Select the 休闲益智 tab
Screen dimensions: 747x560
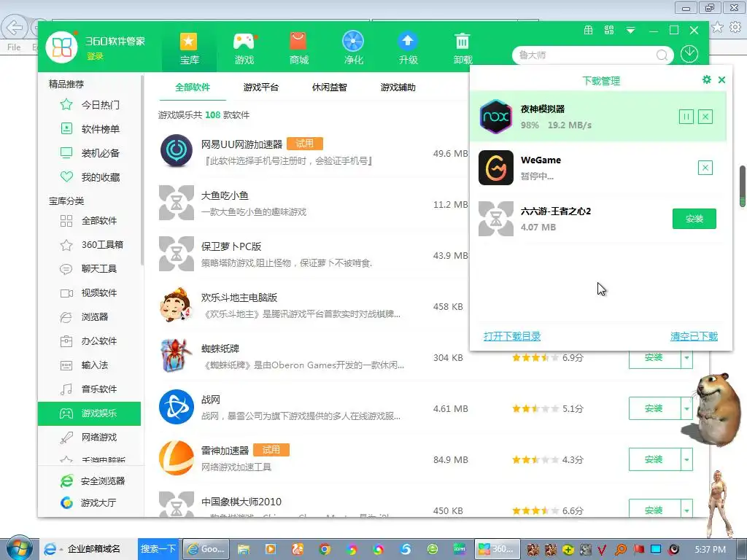coord(329,87)
